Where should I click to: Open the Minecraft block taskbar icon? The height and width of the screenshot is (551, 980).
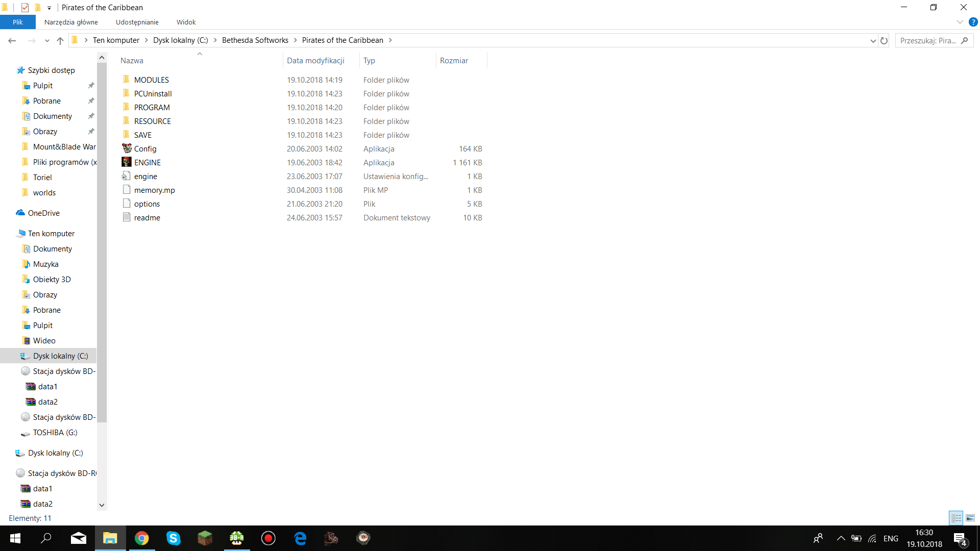pyautogui.click(x=205, y=538)
